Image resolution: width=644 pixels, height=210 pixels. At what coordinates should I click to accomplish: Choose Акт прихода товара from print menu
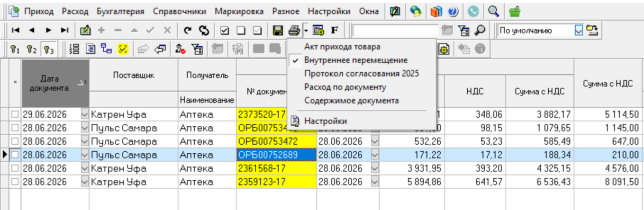pyautogui.click(x=342, y=47)
